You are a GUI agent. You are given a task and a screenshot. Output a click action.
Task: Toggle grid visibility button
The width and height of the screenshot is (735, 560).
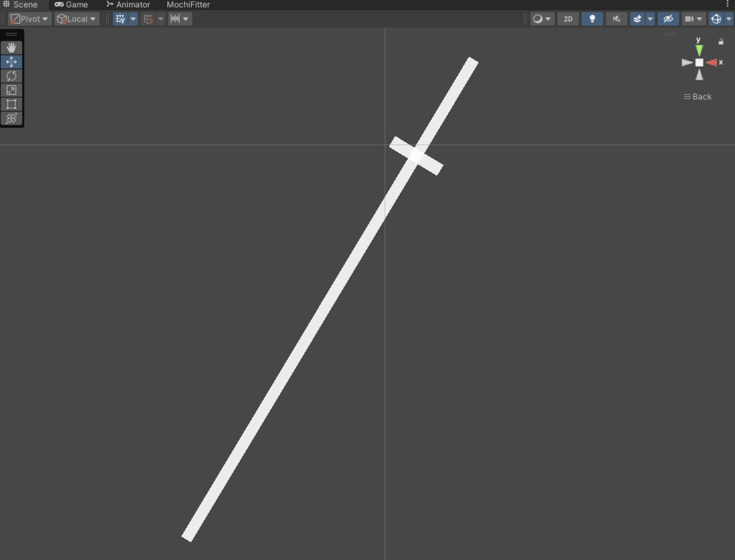(x=121, y=19)
